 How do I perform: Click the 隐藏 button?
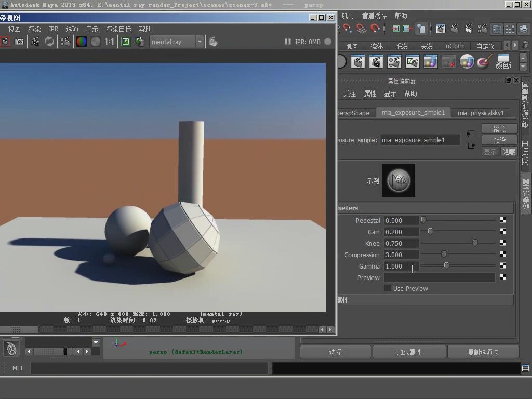(x=509, y=152)
